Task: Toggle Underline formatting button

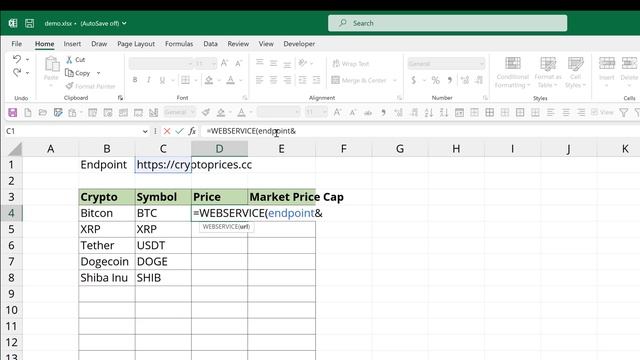Action: point(162,80)
